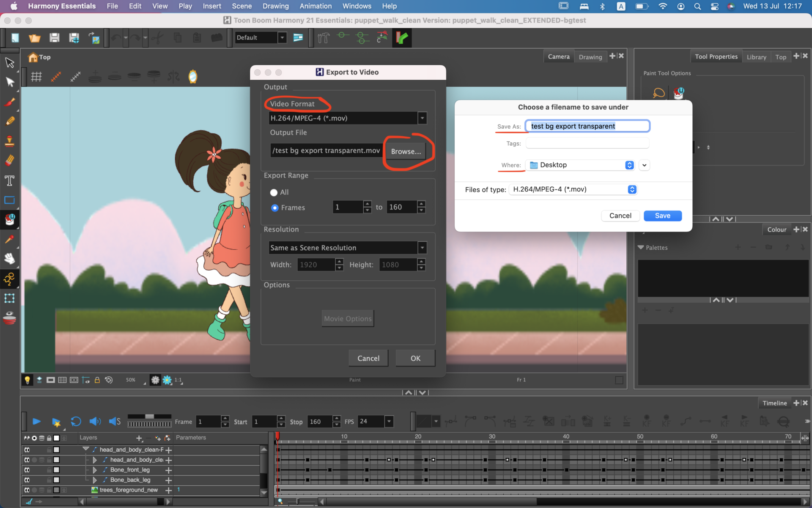
Task: Select the Hand pan tool
Action: [9, 259]
